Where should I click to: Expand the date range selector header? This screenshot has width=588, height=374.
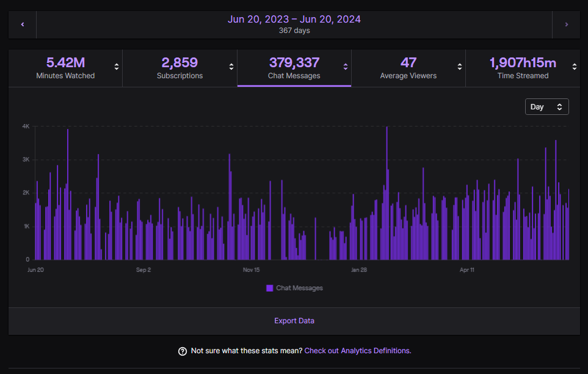coord(294,24)
